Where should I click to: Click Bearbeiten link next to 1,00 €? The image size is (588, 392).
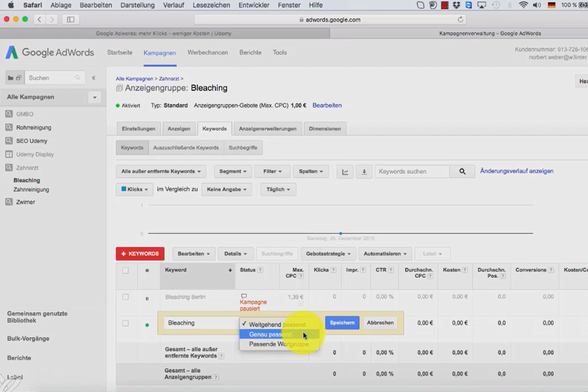click(x=327, y=105)
